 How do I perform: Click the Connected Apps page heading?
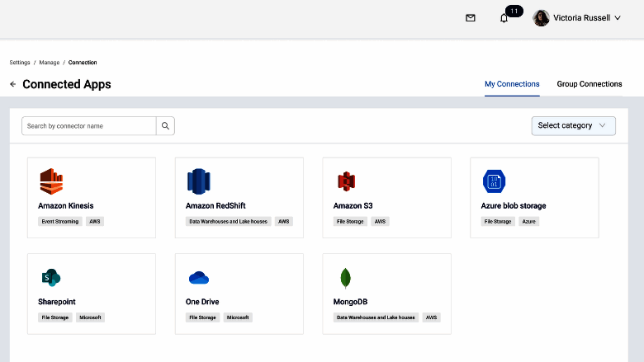[67, 84]
